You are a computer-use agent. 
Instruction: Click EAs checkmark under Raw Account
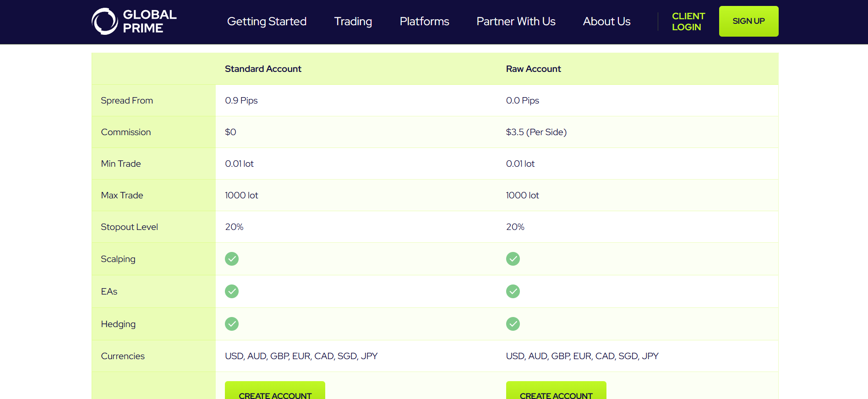513,291
